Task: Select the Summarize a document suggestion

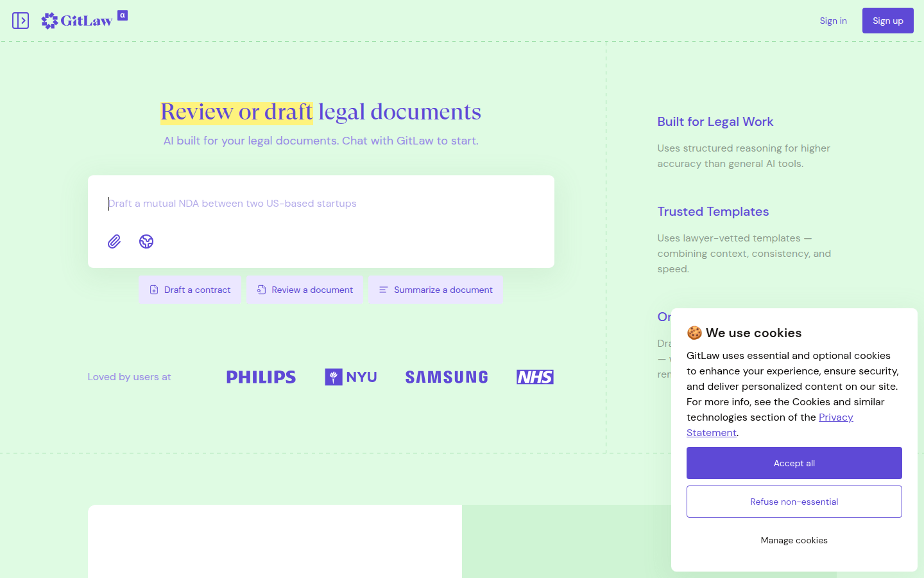Action: pyautogui.click(x=436, y=290)
